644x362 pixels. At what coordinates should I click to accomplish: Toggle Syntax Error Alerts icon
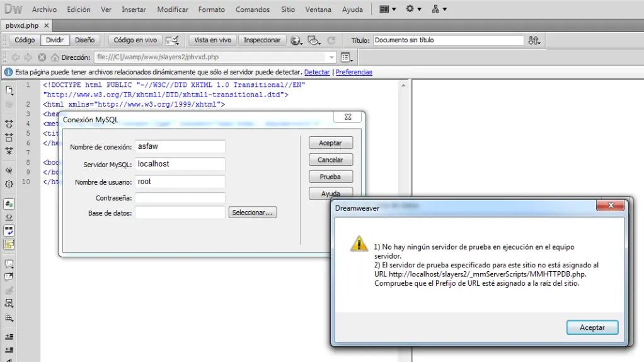coord(9,245)
